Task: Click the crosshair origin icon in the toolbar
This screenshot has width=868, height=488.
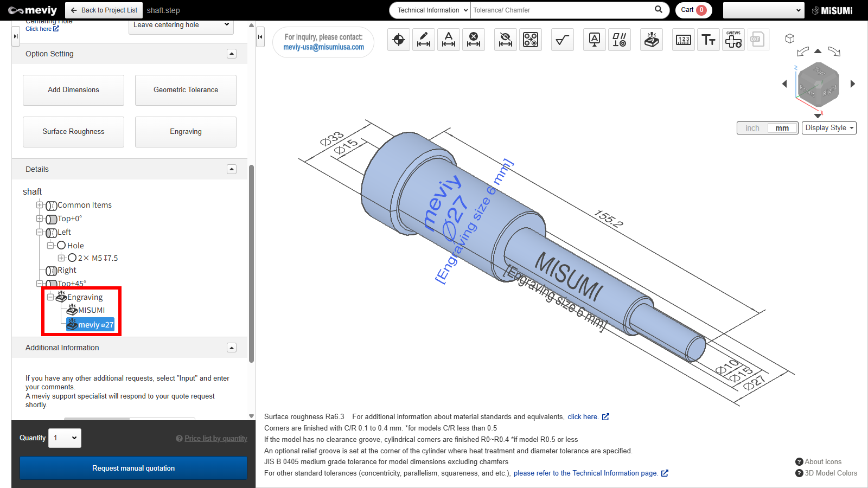Action: (x=399, y=40)
